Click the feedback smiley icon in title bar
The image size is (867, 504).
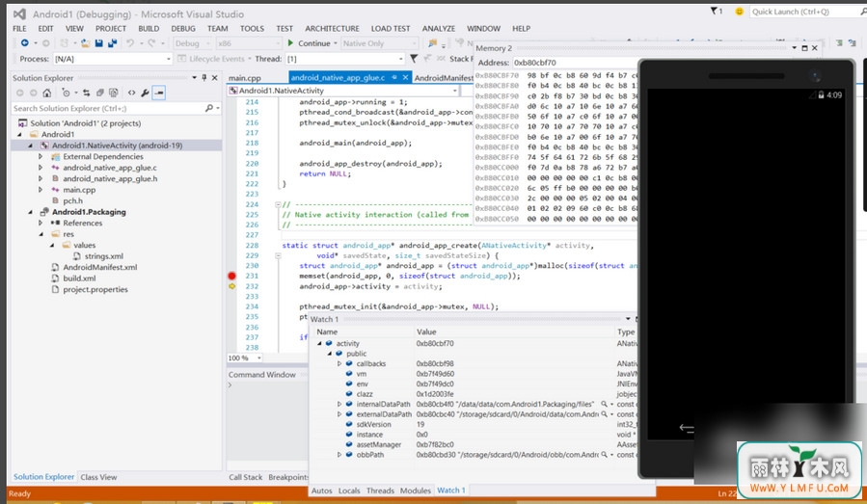[x=740, y=11]
